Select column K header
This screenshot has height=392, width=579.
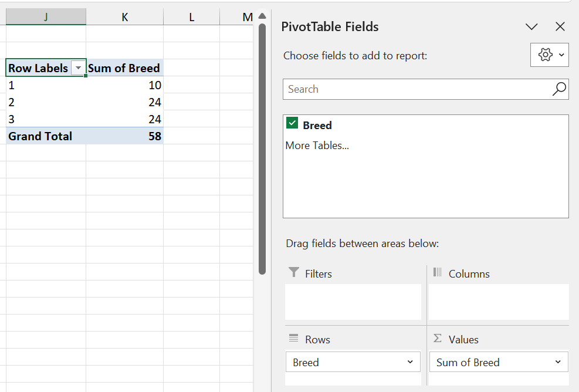click(124, 18)
